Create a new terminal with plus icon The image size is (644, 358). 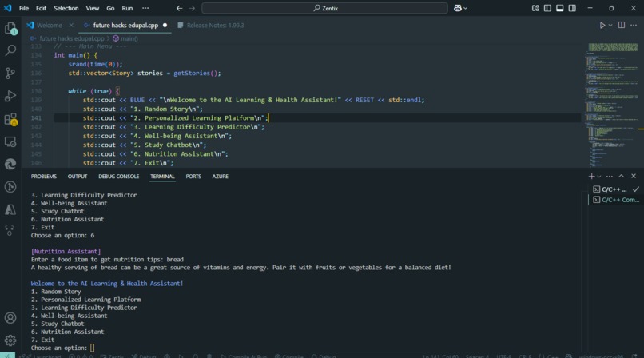591,176
